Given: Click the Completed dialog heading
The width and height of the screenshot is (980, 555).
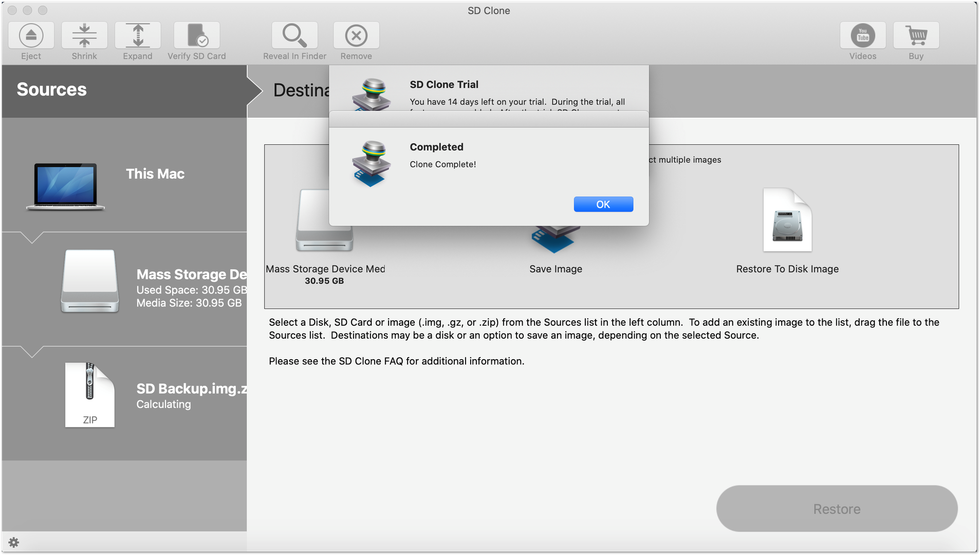Looking at the screenshot, I should (x=437, y=147).
